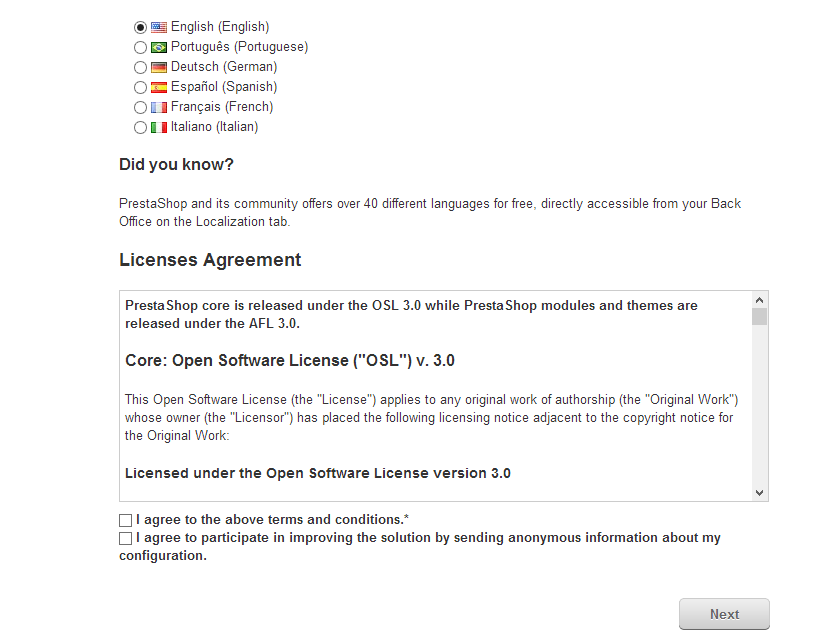This screenshot has height=634, width=815.
Task: Click the Italian flag icon beside Italiano
Action: click(159, 127)
